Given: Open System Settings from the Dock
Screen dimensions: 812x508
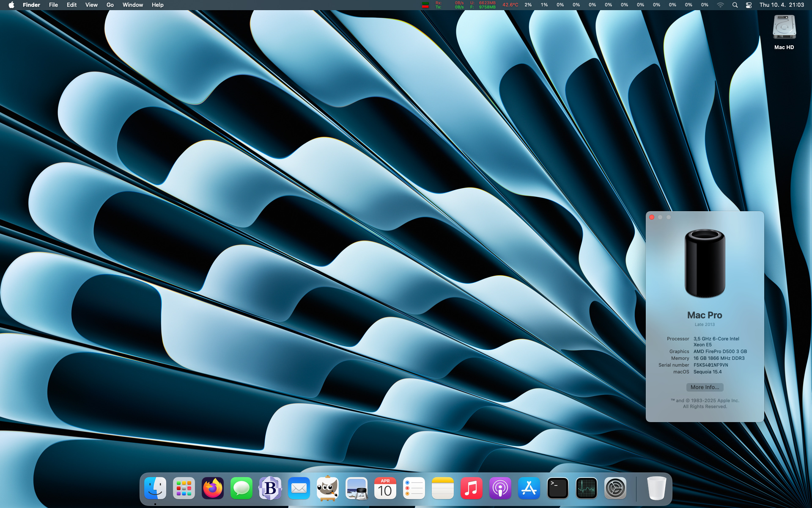Looking at the screenshot, I should point(615,489).
